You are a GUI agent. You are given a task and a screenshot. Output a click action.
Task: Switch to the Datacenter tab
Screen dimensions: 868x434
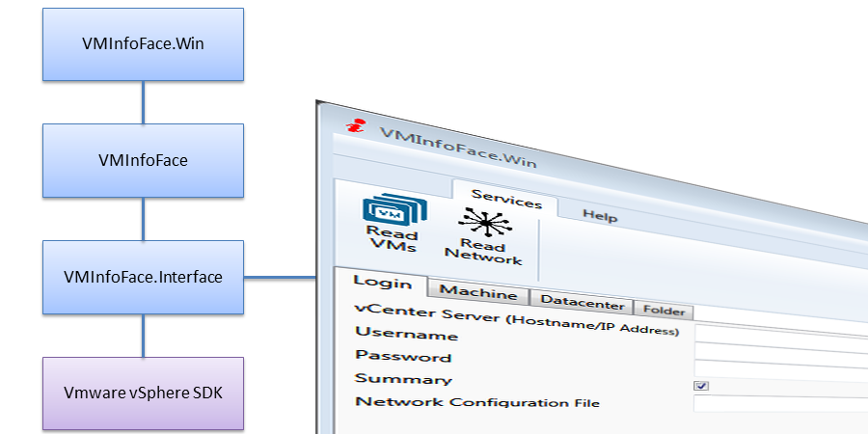point(582,303)
